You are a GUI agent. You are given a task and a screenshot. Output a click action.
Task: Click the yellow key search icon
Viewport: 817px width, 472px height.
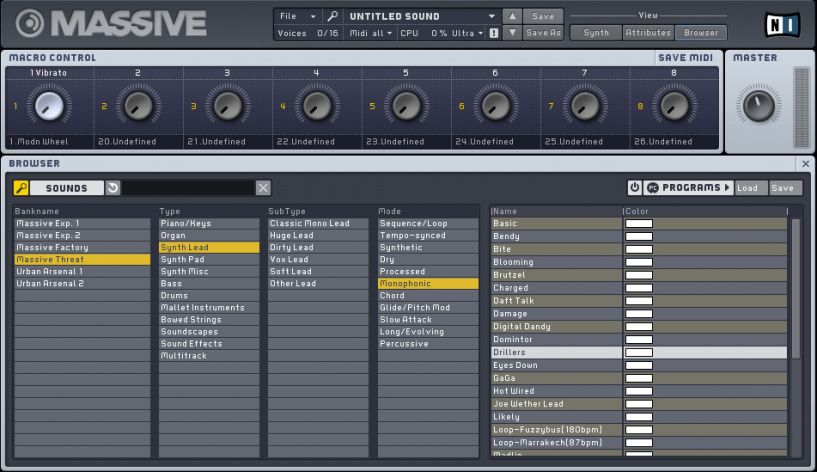pos(21,188)
